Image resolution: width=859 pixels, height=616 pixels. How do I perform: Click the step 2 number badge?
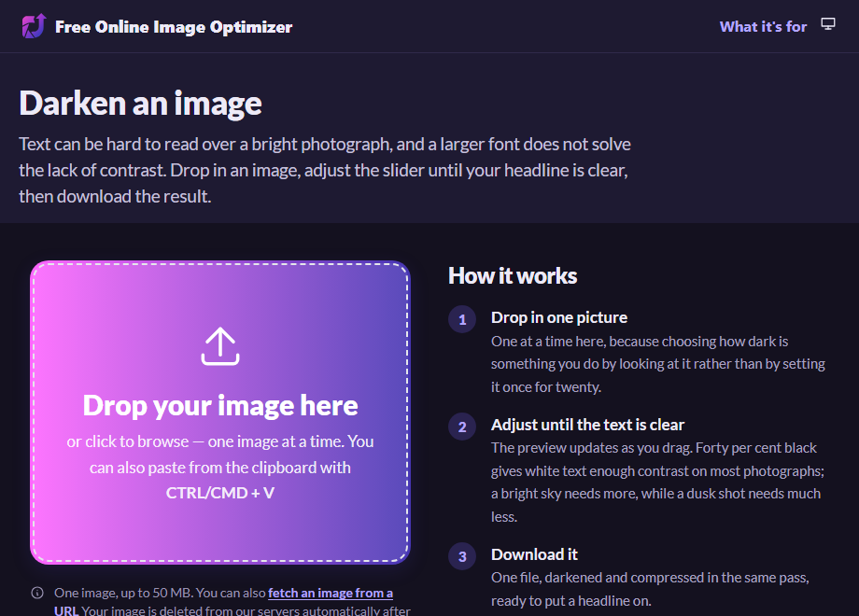point(462,427)
